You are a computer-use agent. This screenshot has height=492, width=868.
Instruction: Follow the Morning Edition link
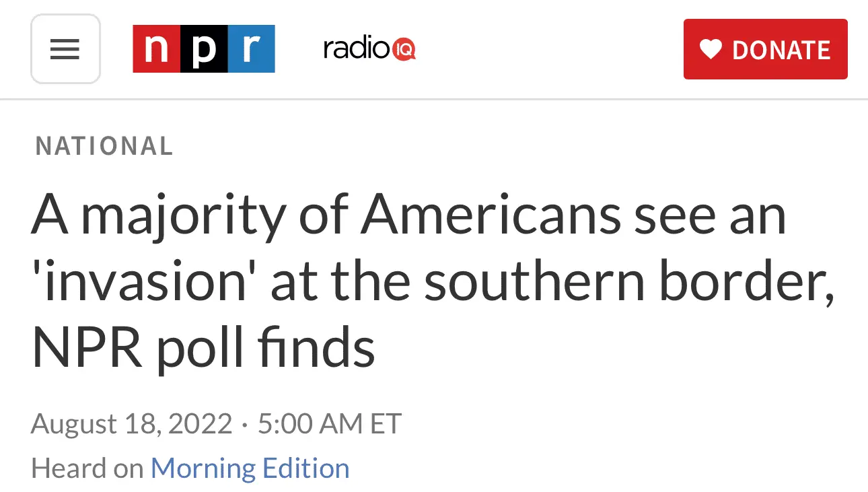tap(250, 468)
